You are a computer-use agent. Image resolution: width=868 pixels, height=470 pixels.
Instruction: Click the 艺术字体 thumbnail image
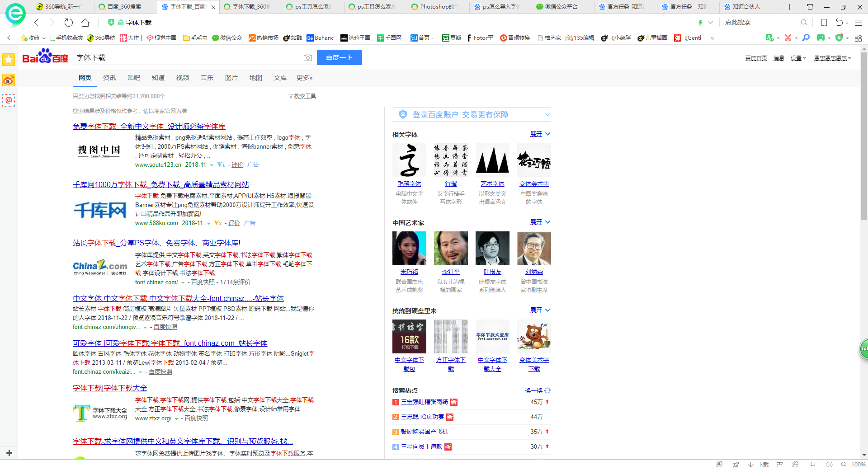pos(492,160)
